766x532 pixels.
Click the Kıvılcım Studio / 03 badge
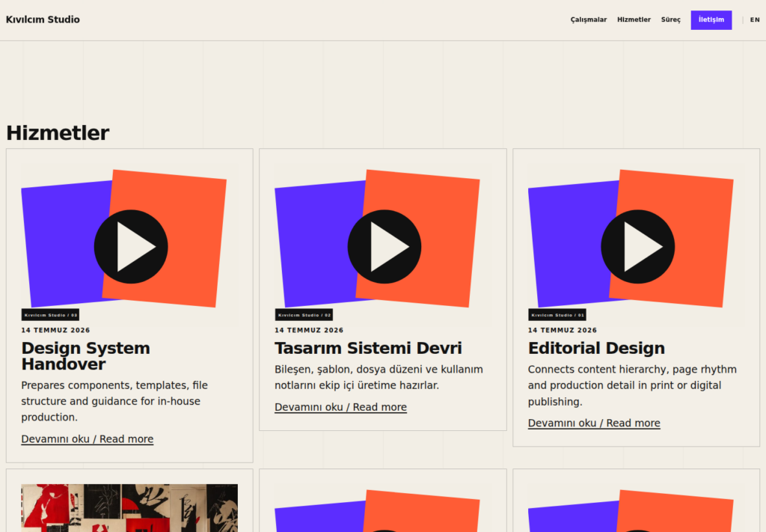click(x=50, y=315)
